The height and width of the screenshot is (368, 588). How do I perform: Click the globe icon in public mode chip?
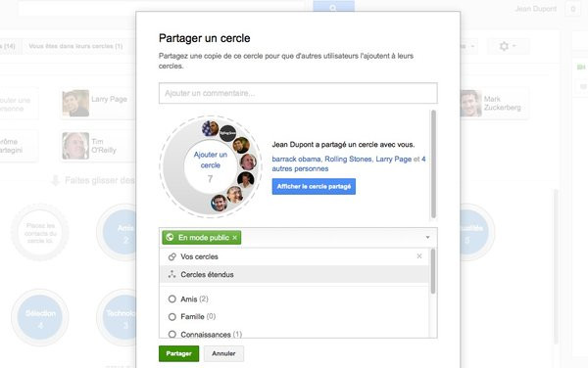[x=170, y=238]
